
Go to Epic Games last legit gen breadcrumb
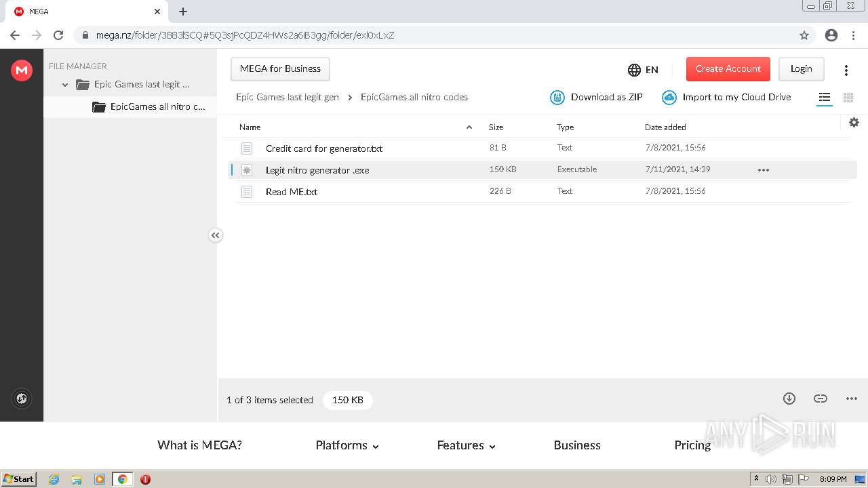[x=288, y=98]
